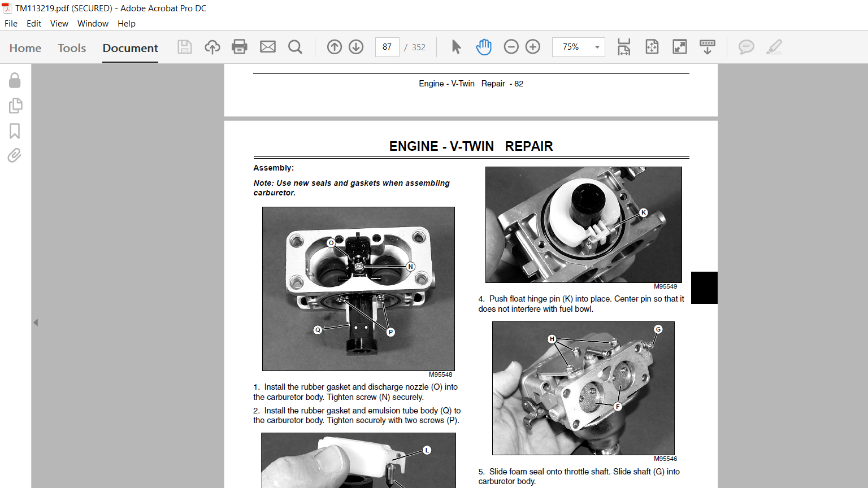Open the Help menu
868x488 pixels.
pyautogui.click(x=127, y=24)
